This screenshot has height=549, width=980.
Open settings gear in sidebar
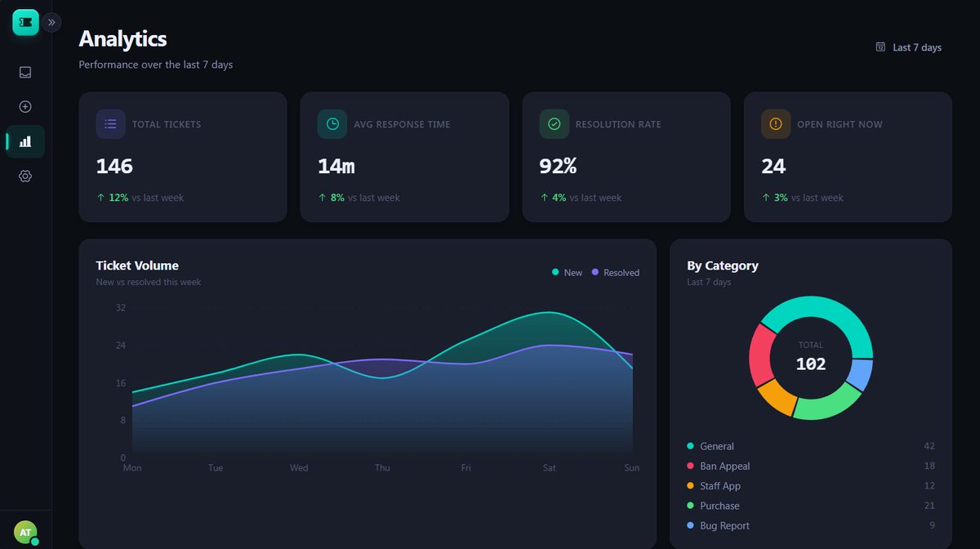pyautogui.click(x=25, y=176)
